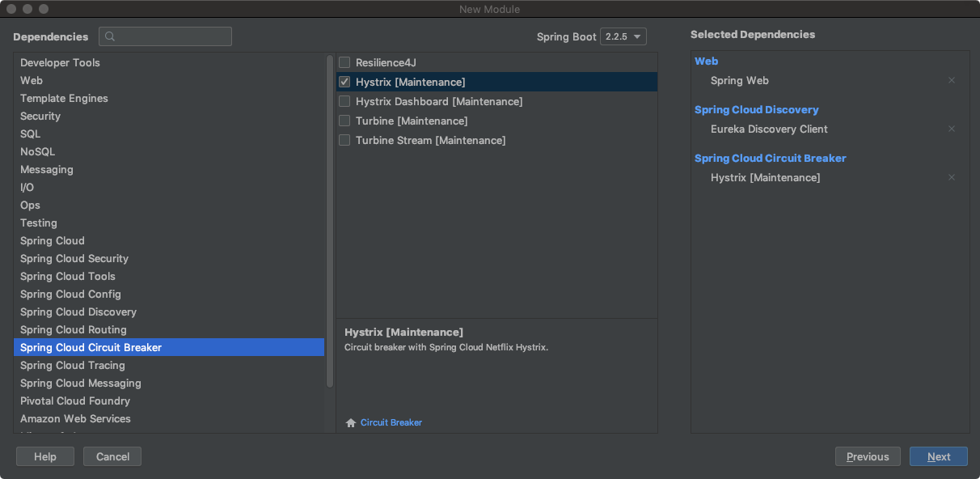Click the home icon beside Circuit Breaker
980x479 pixels.
pyautogui.click(x=351, y=422)
